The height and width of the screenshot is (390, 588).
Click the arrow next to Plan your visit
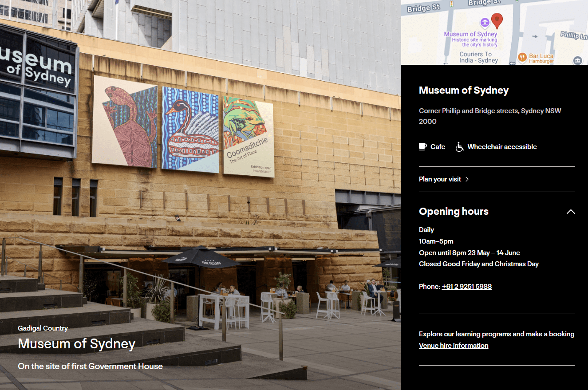tap(467, 179)
